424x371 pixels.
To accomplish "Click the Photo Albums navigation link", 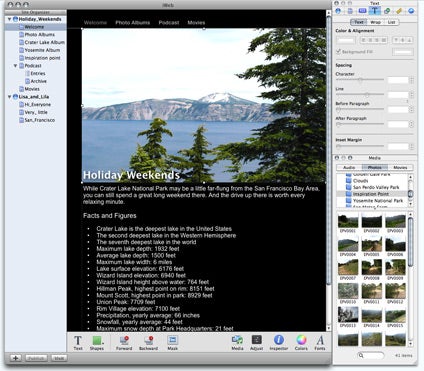I will [x=133, y=23].
